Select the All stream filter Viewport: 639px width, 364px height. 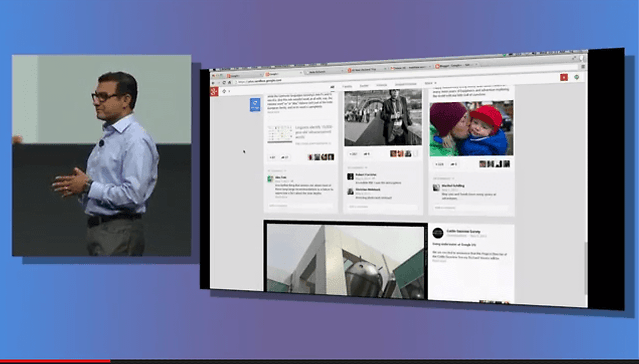332,87
